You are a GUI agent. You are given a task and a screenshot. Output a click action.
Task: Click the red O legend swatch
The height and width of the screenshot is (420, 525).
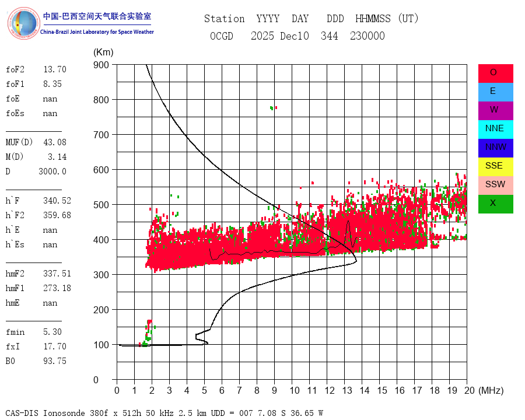[495, 73]
